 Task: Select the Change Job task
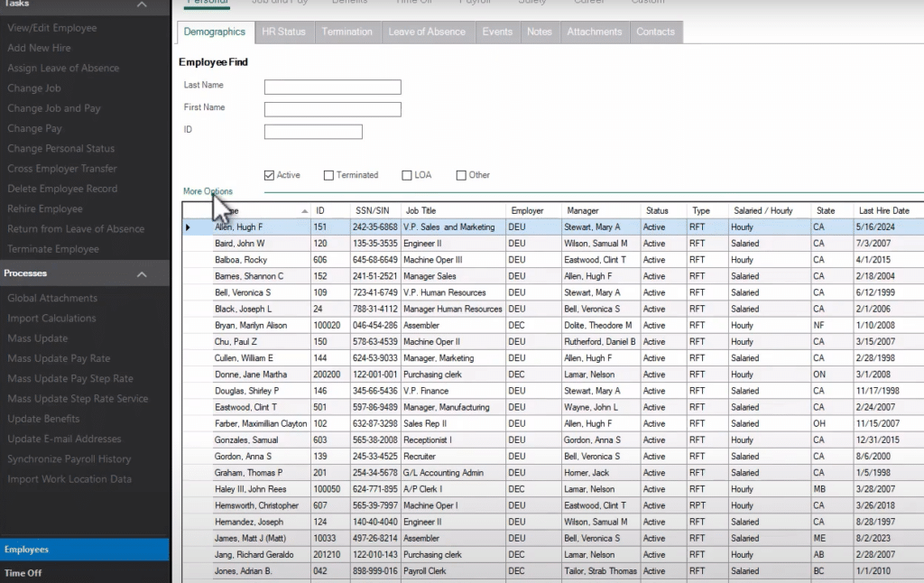click(x=34, y=88)
